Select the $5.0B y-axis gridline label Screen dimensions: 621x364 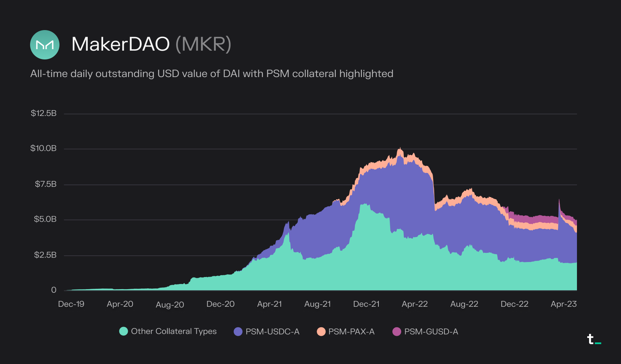[x=45, y=219]
